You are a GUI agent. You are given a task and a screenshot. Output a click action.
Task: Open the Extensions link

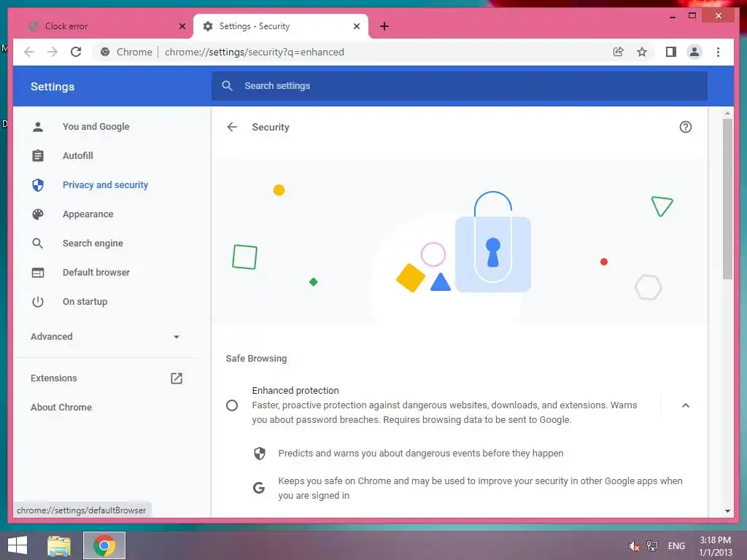click(54, 378)
